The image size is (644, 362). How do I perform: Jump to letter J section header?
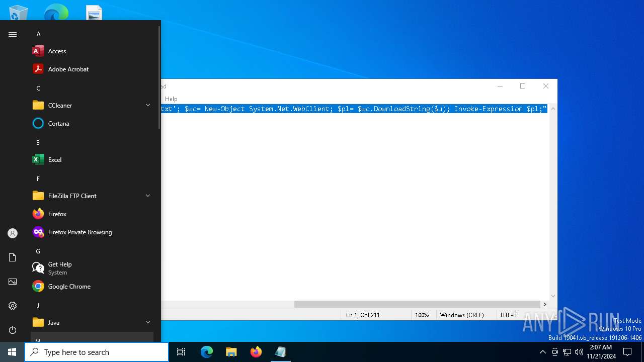[38, 306]
